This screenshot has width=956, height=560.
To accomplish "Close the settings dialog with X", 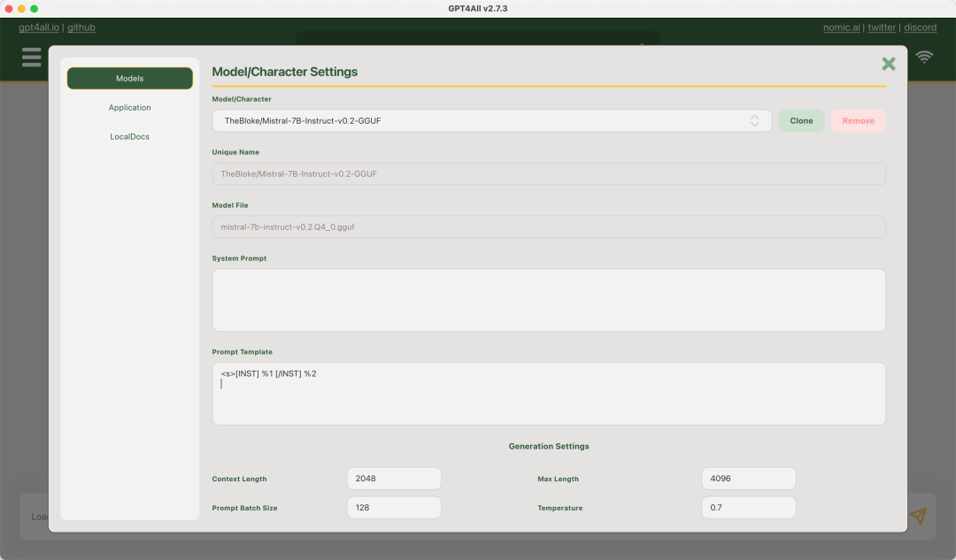I will pyautogui.click(x=889, y=64).
